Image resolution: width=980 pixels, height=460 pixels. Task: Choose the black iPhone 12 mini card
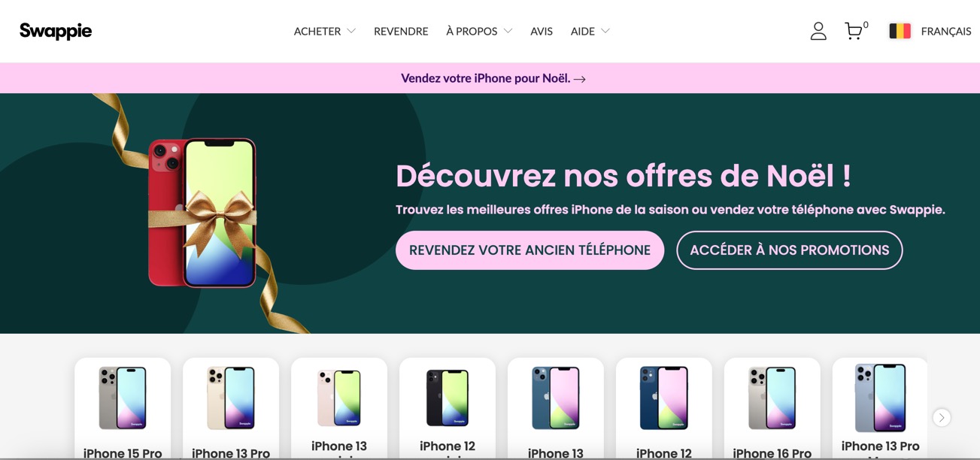(448, 408)
